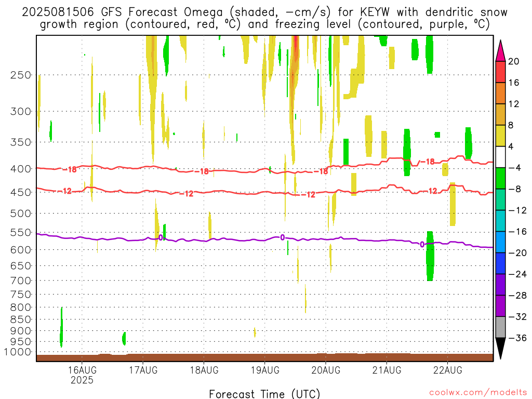Click the 1000 pressure level label
The image size is (532, 399).
[x=18, y=352]
